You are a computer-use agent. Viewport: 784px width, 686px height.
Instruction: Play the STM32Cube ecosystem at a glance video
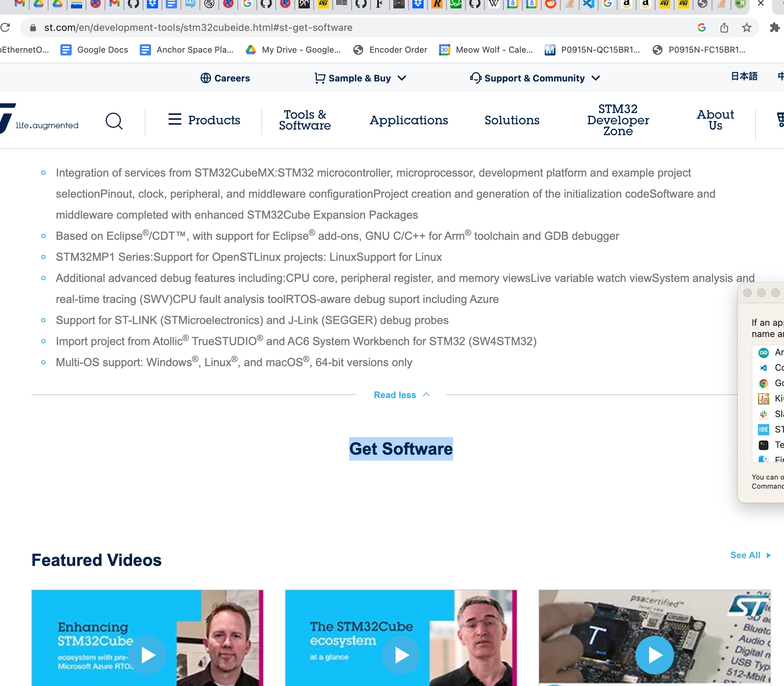[x=401, y=655]
